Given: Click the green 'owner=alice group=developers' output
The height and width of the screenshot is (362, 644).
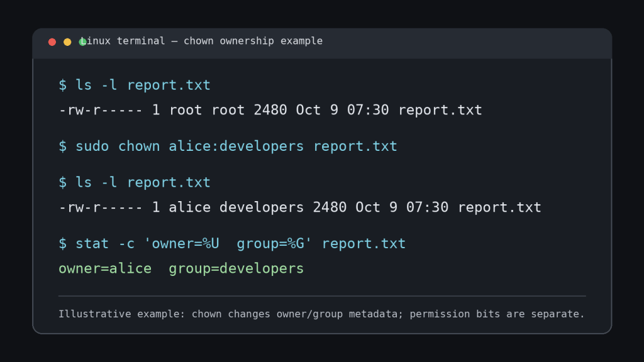Looking at the screenshot, I should point(181,268).
